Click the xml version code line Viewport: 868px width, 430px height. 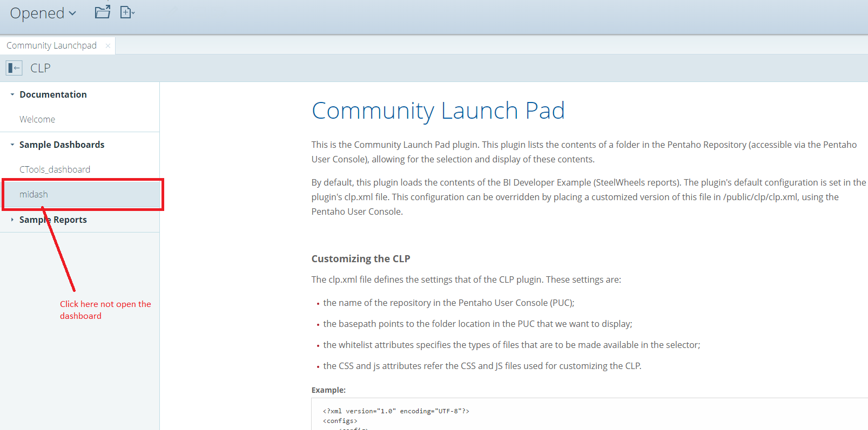[x=396, y=411]
